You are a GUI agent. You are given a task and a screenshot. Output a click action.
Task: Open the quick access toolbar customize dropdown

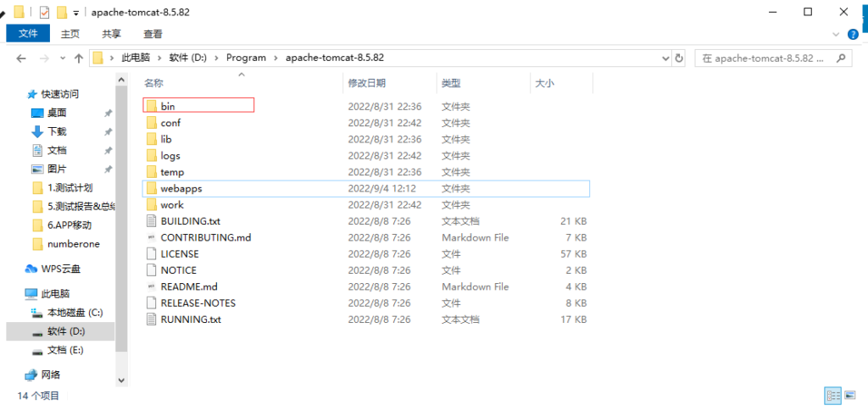(x=76, y=13)
